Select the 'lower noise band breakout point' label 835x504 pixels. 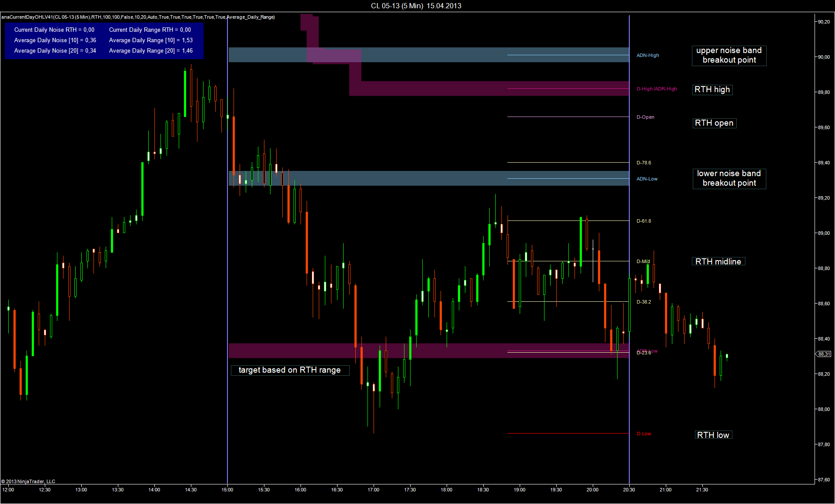coord(729,178)
